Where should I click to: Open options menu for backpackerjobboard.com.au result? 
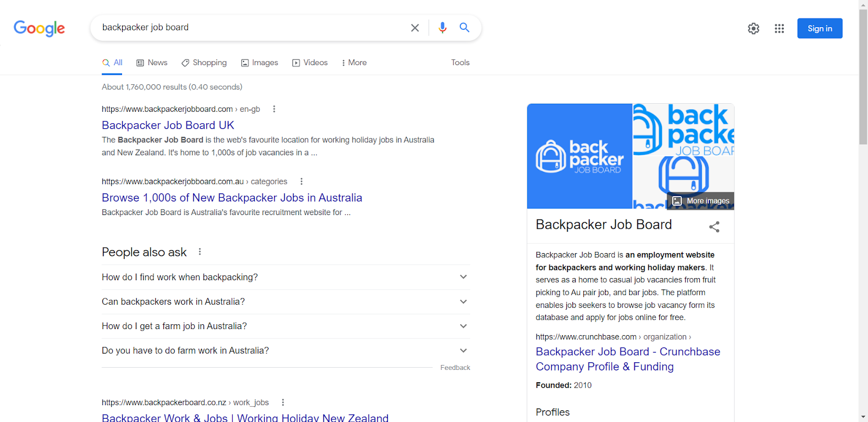coord(302,181)
